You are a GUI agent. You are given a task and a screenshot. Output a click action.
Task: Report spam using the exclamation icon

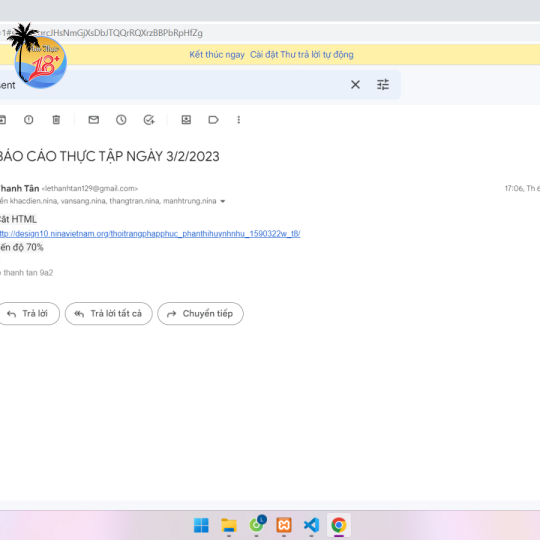(x=29, y=120)
